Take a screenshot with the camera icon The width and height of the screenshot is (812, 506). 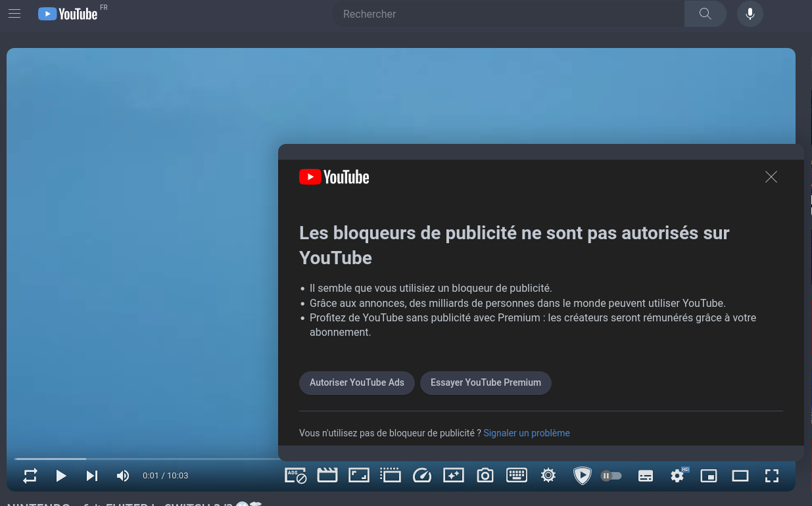tap(485, 476)
